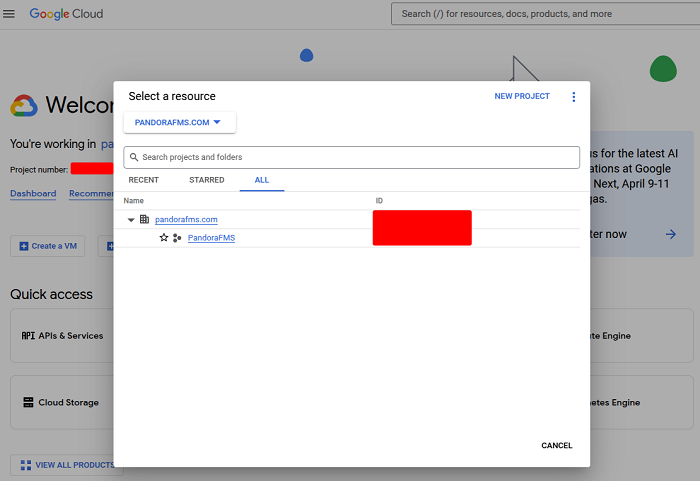Click the PandoraFMS project icon
This screenshot has height=481, width=700.
pyautogui.click(x=177, y=238)
